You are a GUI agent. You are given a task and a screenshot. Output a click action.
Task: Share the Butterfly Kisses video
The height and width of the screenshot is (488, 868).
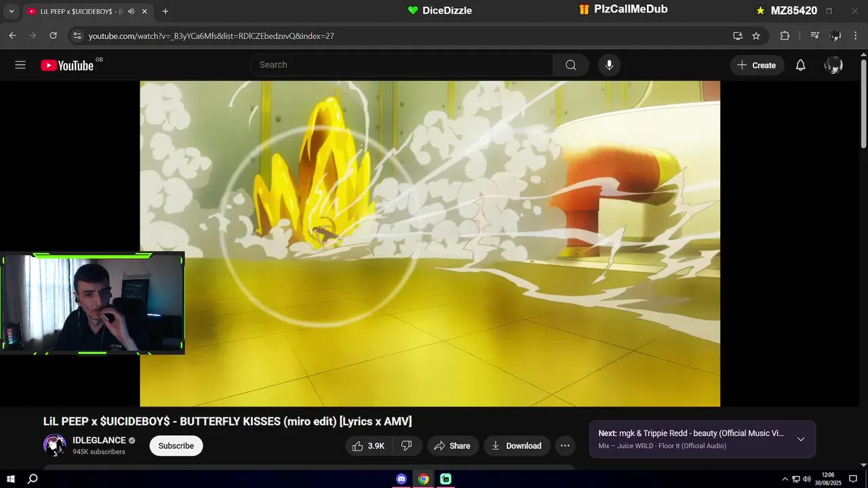(452, 446)
